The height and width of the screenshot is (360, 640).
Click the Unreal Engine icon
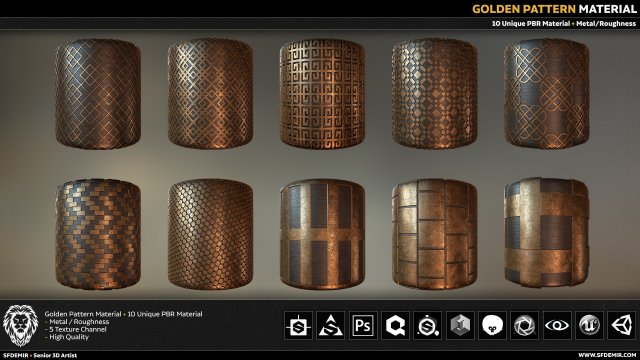[589, 325]
